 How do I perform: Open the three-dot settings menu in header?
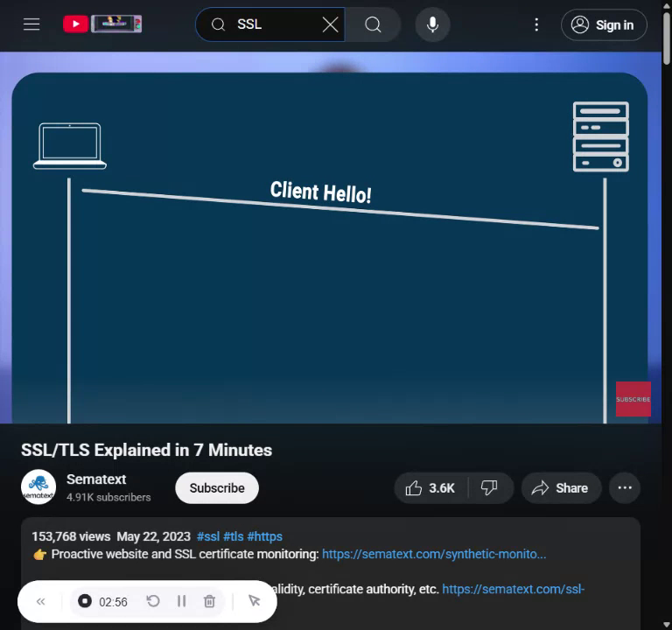tap(536, 24)
